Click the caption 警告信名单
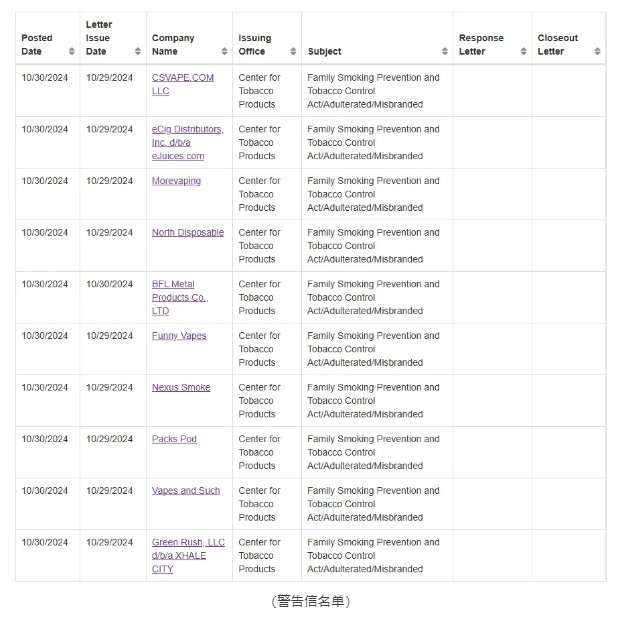 tap(311, 601)
